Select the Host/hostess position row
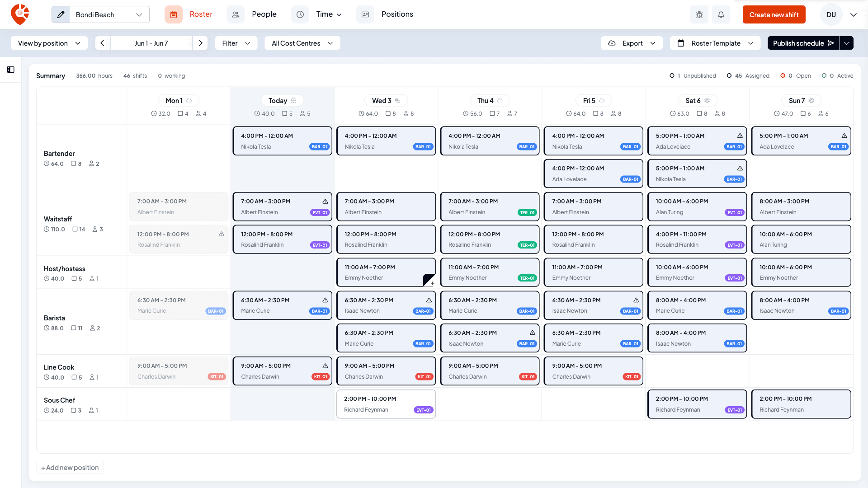 [x=81, y=272]
